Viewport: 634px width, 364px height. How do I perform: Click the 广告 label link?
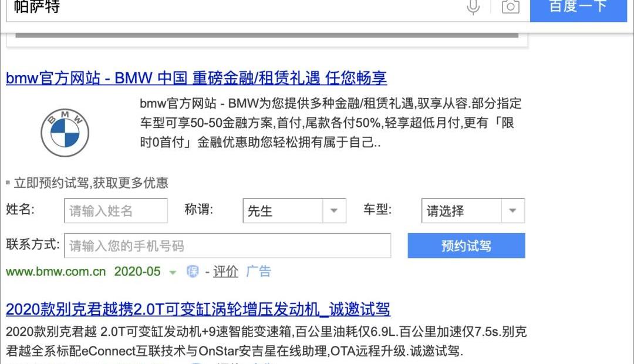coord(258,271)
